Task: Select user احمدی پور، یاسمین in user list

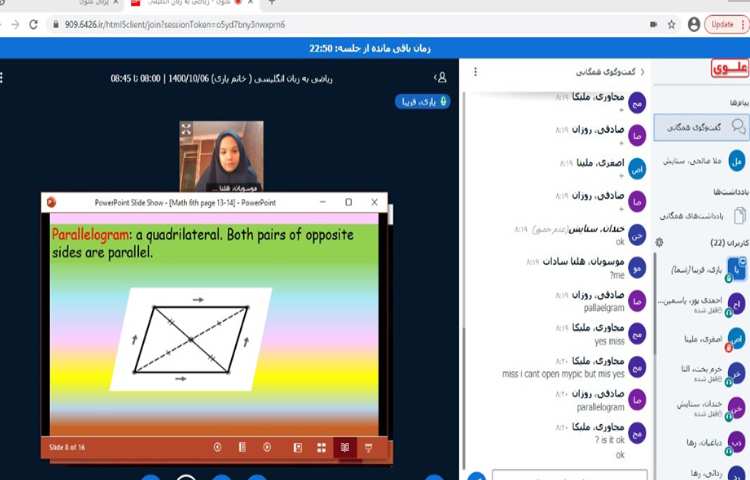Action: tap(703, 304)
